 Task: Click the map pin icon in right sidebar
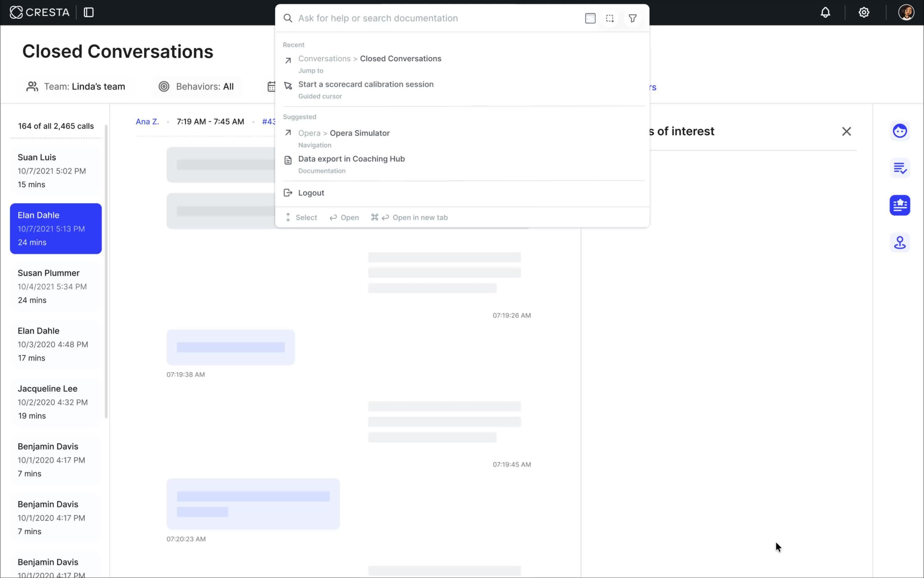900,242
